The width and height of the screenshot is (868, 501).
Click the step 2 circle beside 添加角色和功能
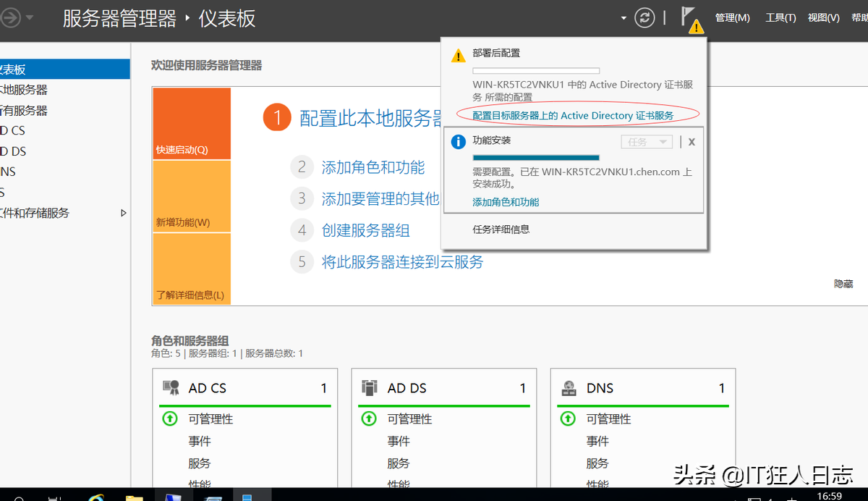tap(302, 168)
